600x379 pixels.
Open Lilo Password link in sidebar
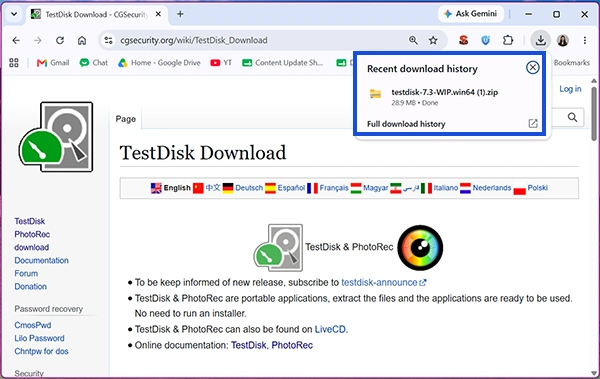pyautogui.click(x=39, y=338)
